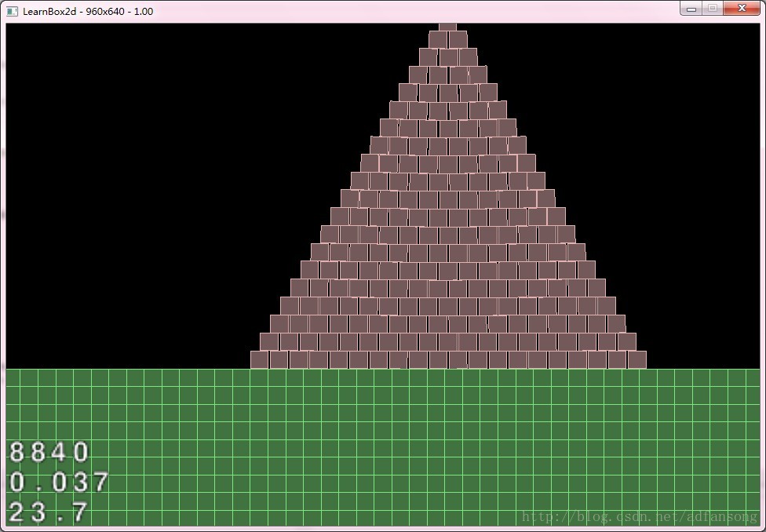
Task: Click the topmost box of the pyramid
Action: [x=447, y=27]
